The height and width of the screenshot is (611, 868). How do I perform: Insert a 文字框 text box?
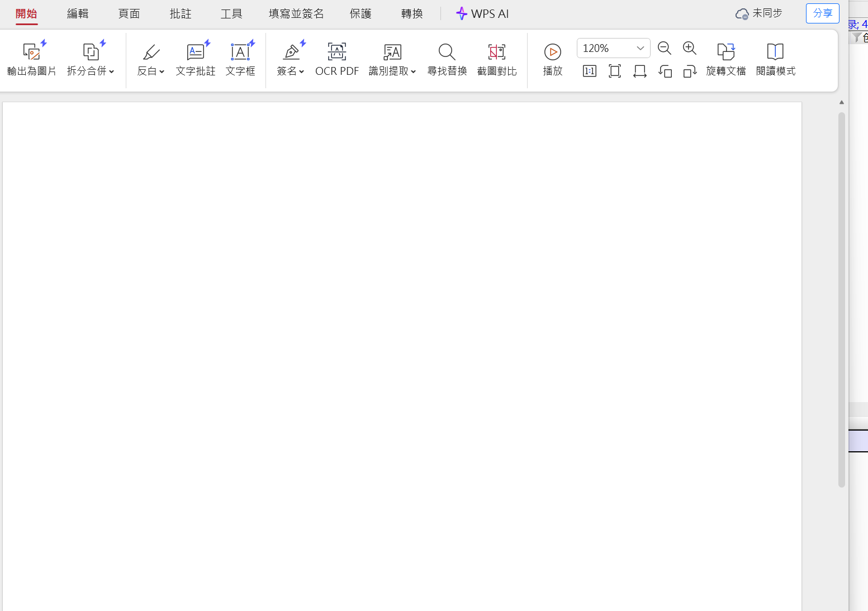tap(240, 59)
